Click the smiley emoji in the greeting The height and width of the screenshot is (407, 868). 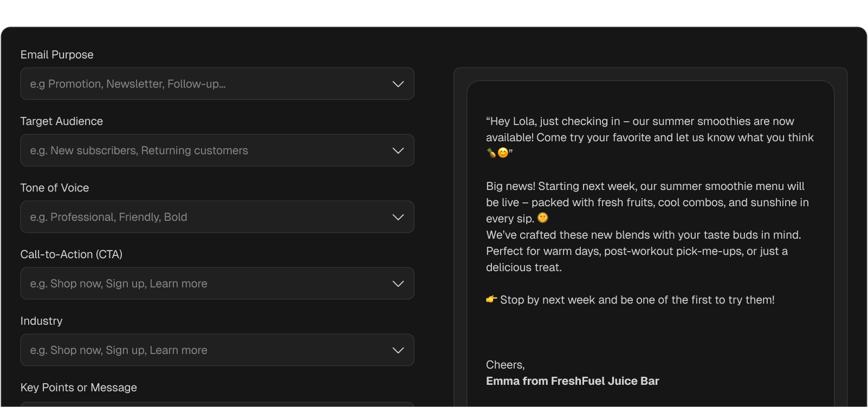503,153
